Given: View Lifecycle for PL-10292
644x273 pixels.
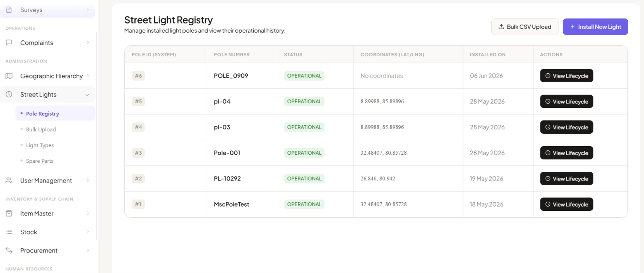Looking at the screenshot, I should [x=567, y=179].
